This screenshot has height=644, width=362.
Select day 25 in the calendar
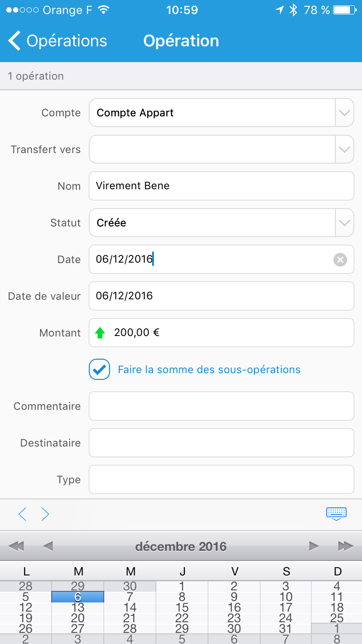click(x=337, y=618)
